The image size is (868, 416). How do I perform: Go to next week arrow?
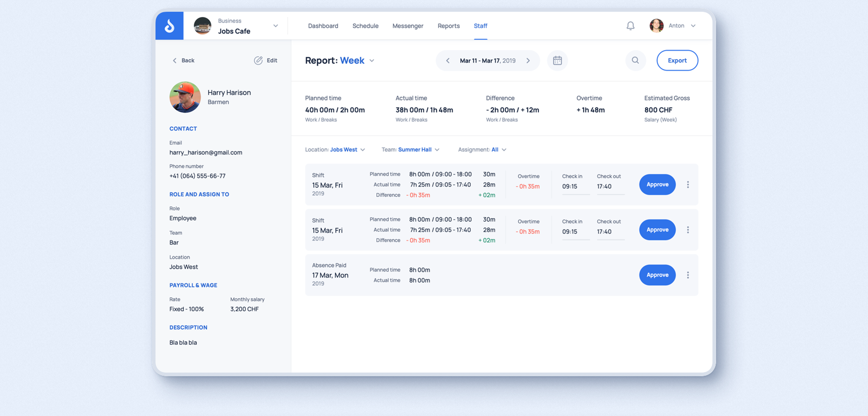pyautogui.click(x=528, y=61)
